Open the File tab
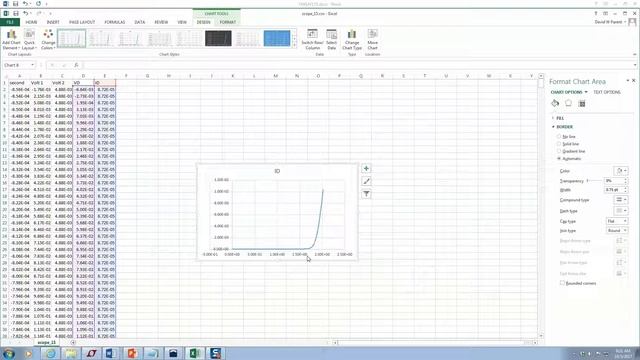This screenshot has height=360, width=640. pos(10,22)
